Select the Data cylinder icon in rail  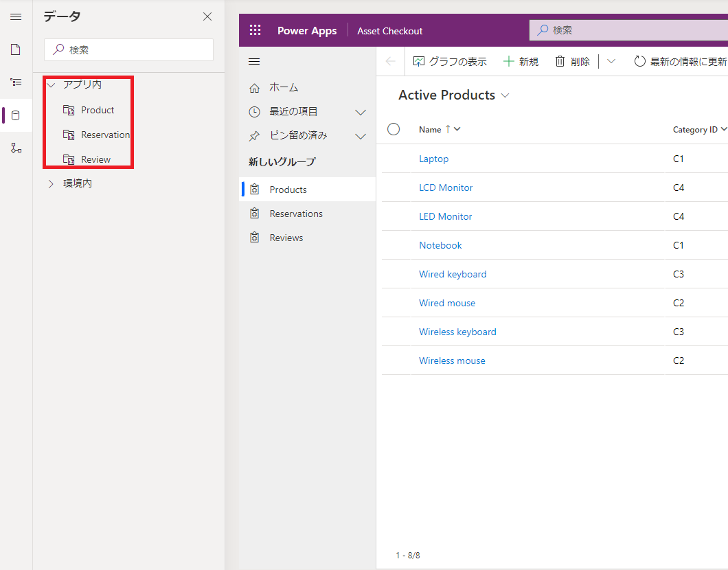(16, 115)
